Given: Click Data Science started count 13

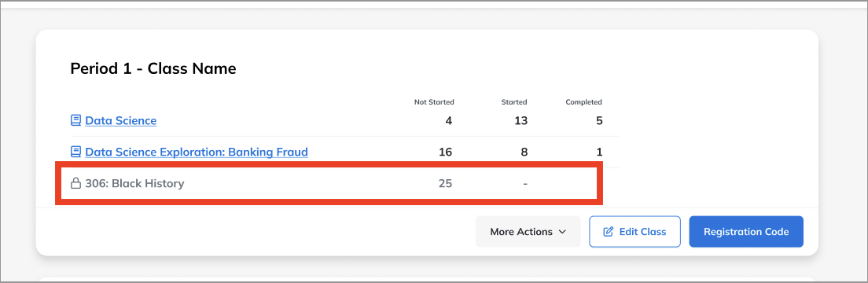Looking at the screenshot, I should pos(520,120).
